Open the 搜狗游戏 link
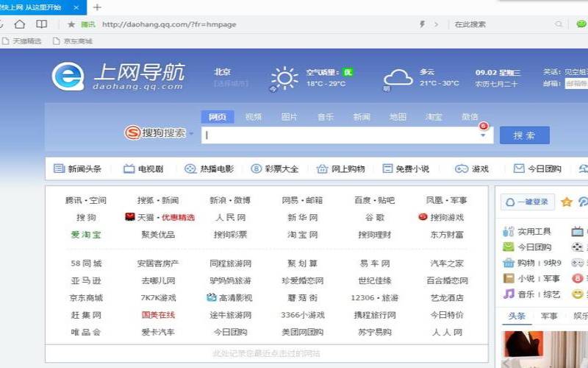Viewport: 588px width, 368px height. tap(441, 217)
